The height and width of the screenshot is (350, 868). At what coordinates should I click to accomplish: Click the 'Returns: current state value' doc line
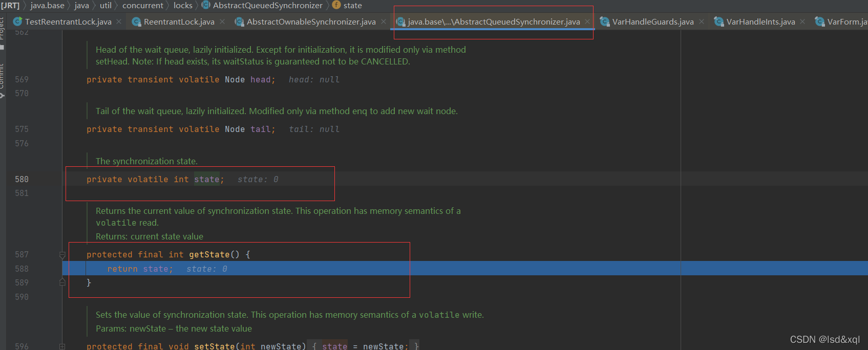pos(150,236)
